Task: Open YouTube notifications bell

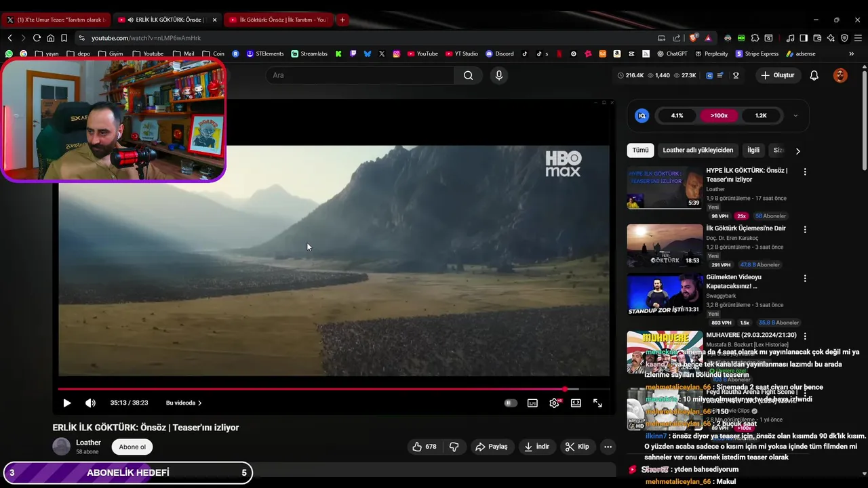Action: pos(814,75)
